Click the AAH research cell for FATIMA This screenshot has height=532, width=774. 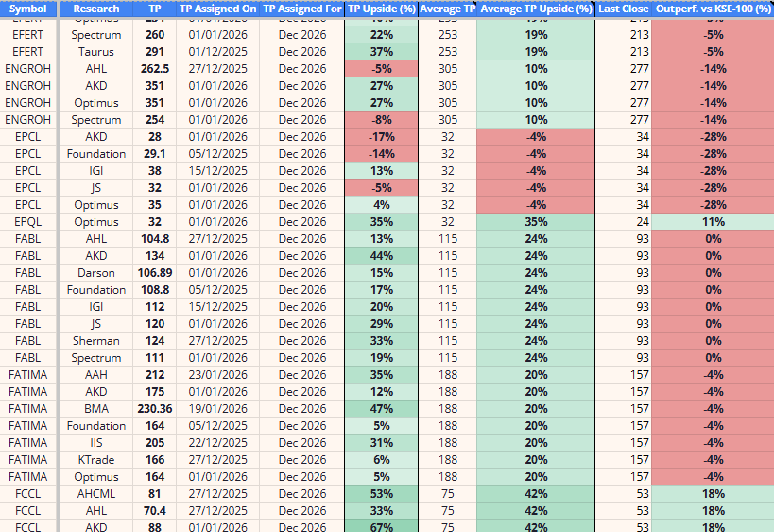click(x=96, y=375)
